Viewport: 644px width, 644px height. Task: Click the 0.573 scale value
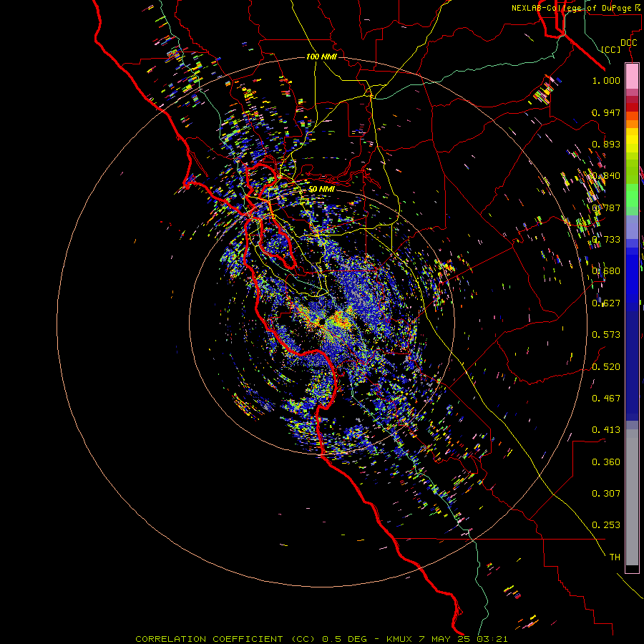point(606,335)
